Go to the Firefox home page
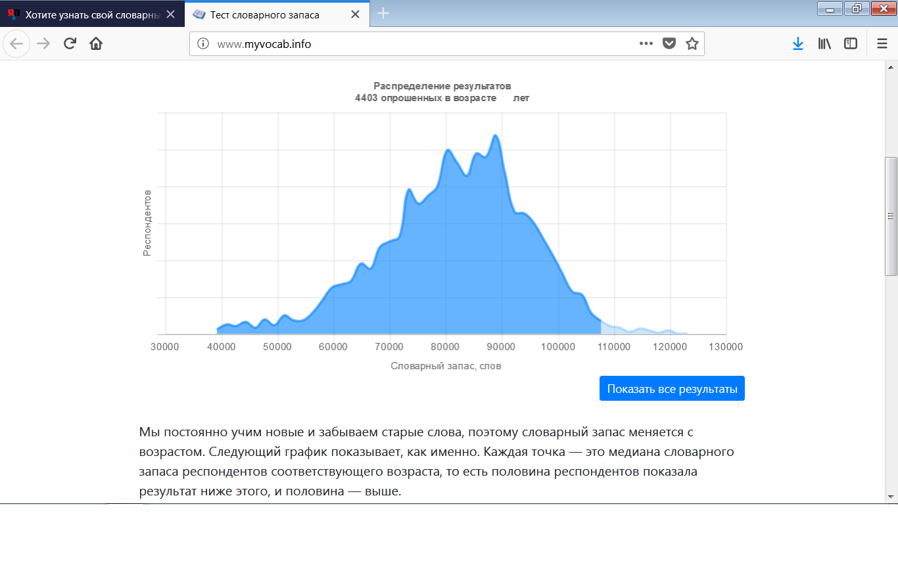 [x=96, y=44]
